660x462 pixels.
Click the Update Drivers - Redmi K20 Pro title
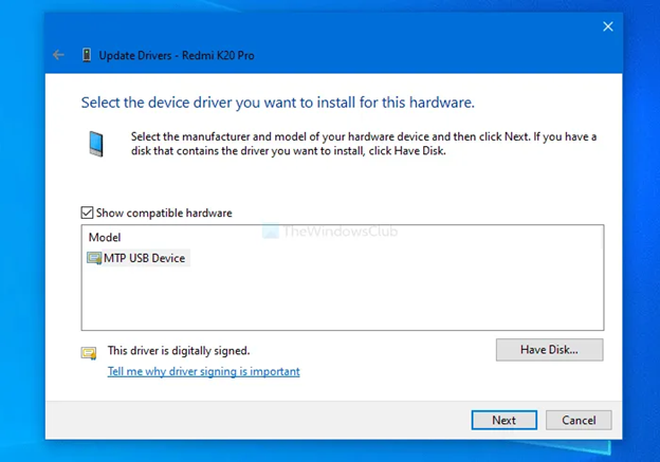[176, 56]
